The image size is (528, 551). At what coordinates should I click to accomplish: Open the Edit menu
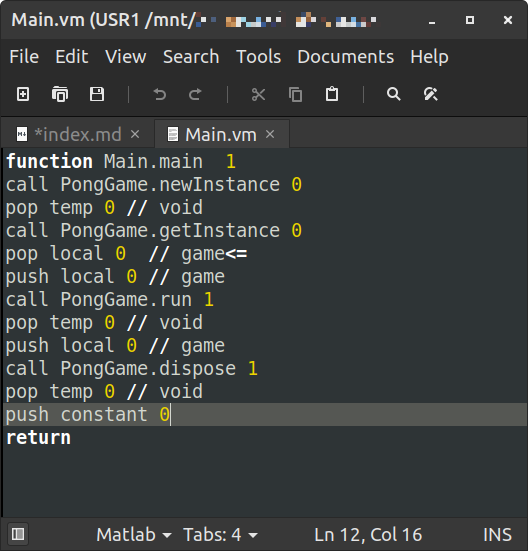click(x=72, y=57)
